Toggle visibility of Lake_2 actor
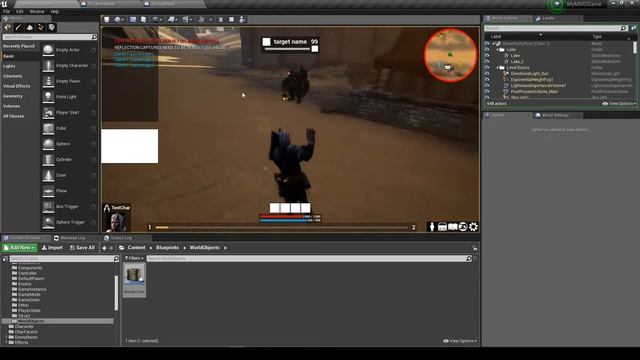 [487, 61]
